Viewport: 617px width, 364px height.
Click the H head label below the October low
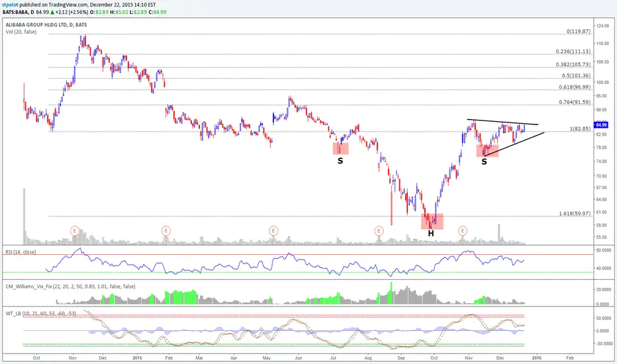431,234
